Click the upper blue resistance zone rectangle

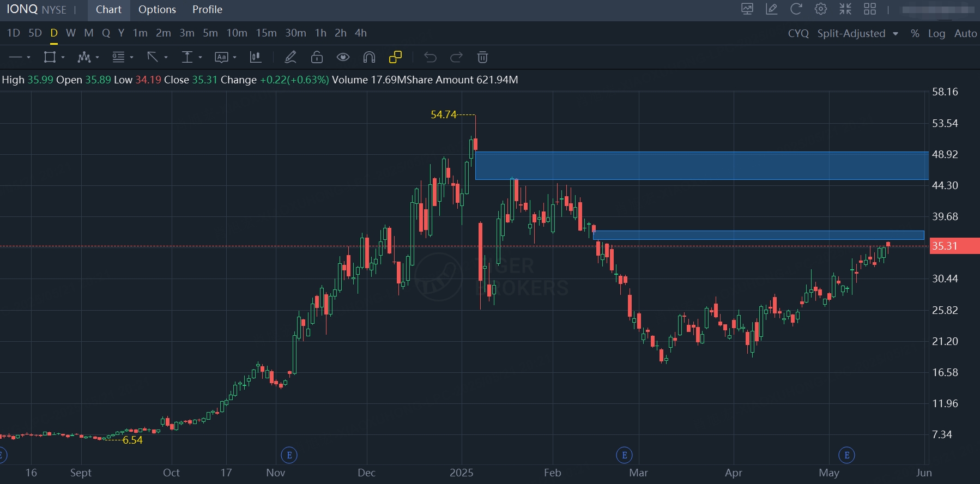click(x=702, y=166)
